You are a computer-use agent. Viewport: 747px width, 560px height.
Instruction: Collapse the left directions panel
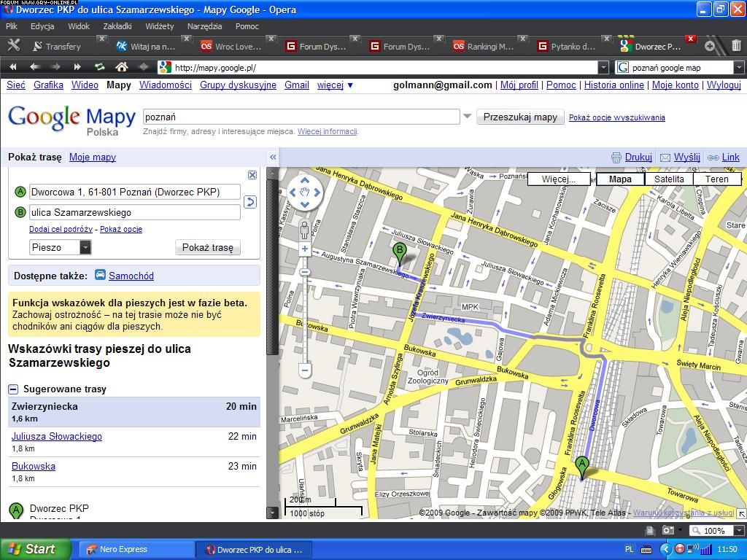point(273,157)
